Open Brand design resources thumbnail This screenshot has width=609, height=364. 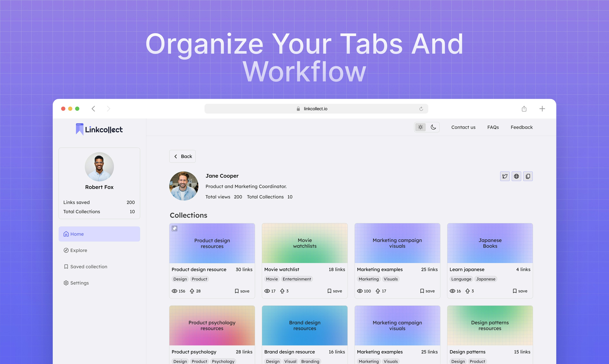tap(305, 326)
